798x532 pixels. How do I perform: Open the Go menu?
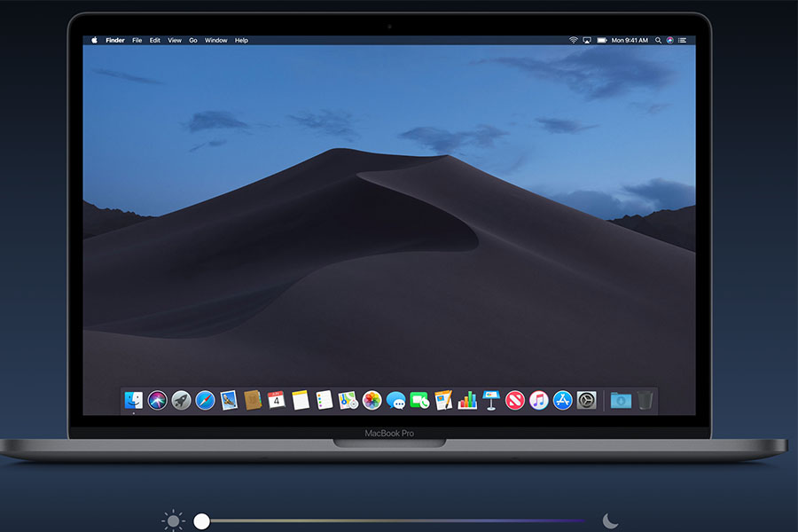pos(193,40)
